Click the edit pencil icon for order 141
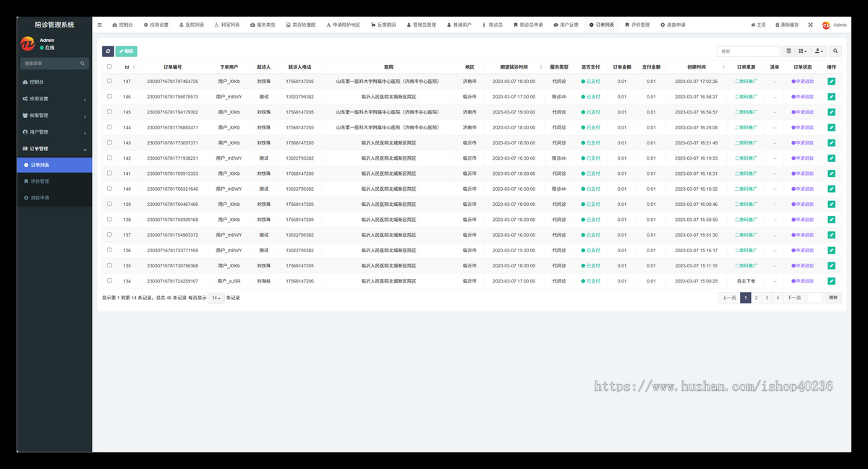The image size is (868, 469). pyautogui.click(x=831, y=173)
